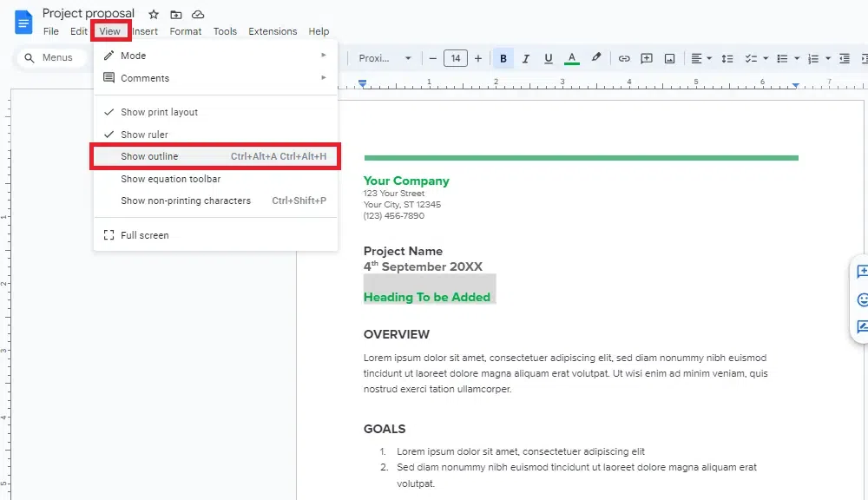Open the text alignment options
Viewport: 868px width, 500px height.
tap(700, 58)
